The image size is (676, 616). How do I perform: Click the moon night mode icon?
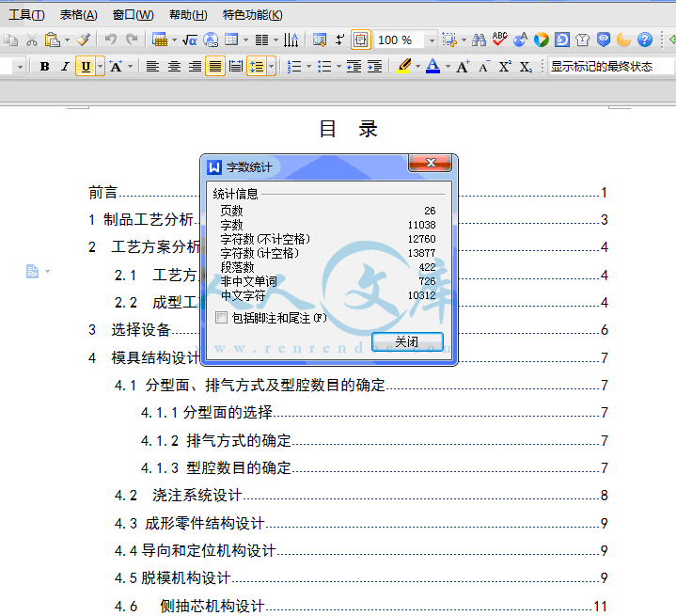click(624, 40)
